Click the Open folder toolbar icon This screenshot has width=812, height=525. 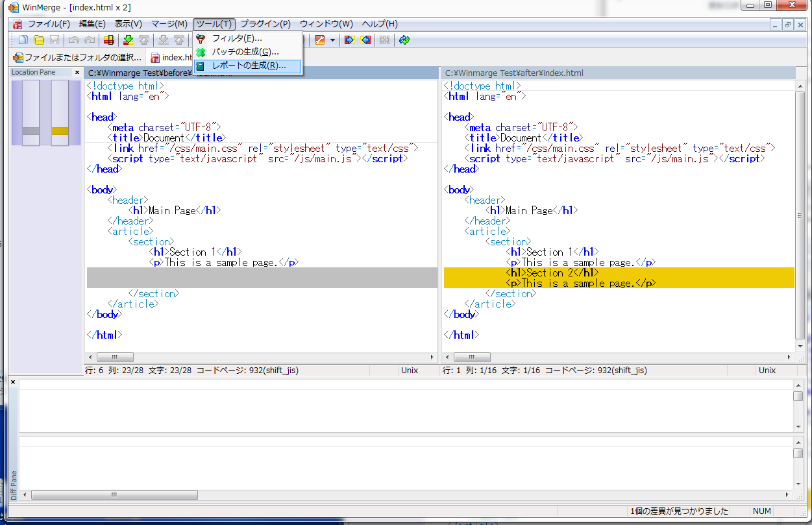coord(39,40)
